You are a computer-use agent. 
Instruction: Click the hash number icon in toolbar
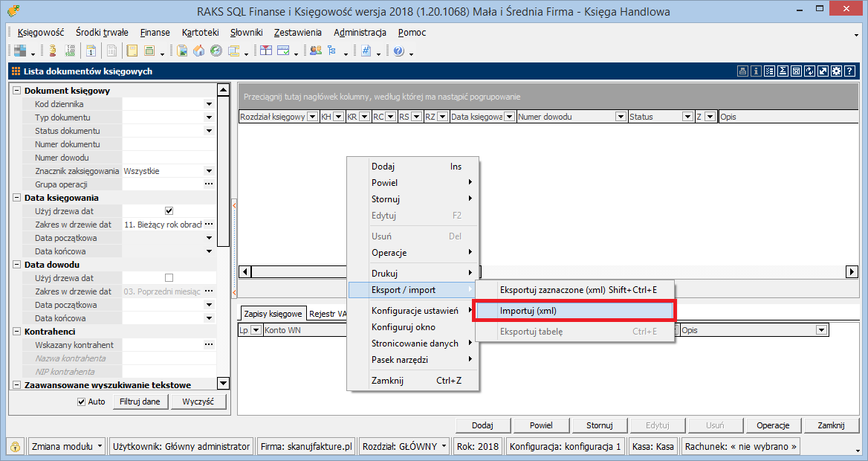click(x=365, y=51)
